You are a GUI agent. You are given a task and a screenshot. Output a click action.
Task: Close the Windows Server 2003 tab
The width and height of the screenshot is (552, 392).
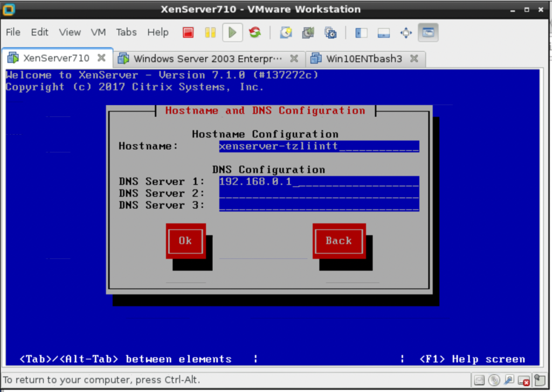pyautogui.click(x=294, y=58)
